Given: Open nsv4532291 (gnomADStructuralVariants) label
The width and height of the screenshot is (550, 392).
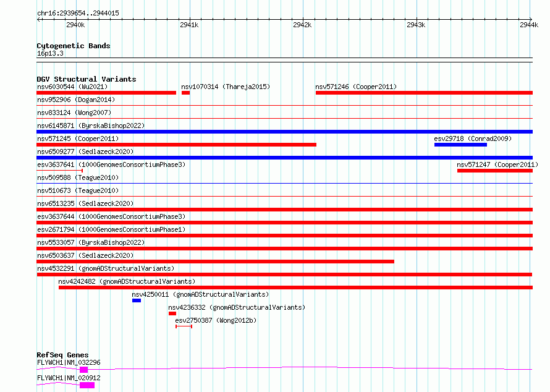Looking at the screenshot, I should pyautogui.click(x=106, y=268).
